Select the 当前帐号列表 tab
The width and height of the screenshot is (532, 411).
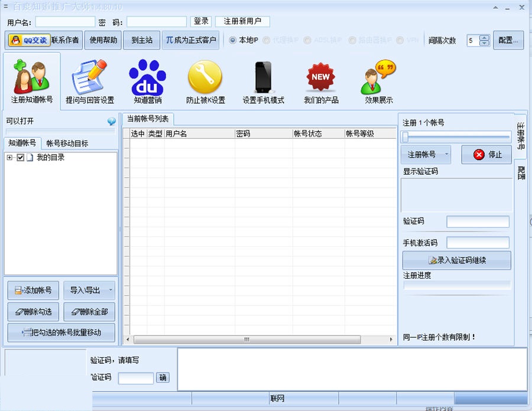[x=148, y=119]
